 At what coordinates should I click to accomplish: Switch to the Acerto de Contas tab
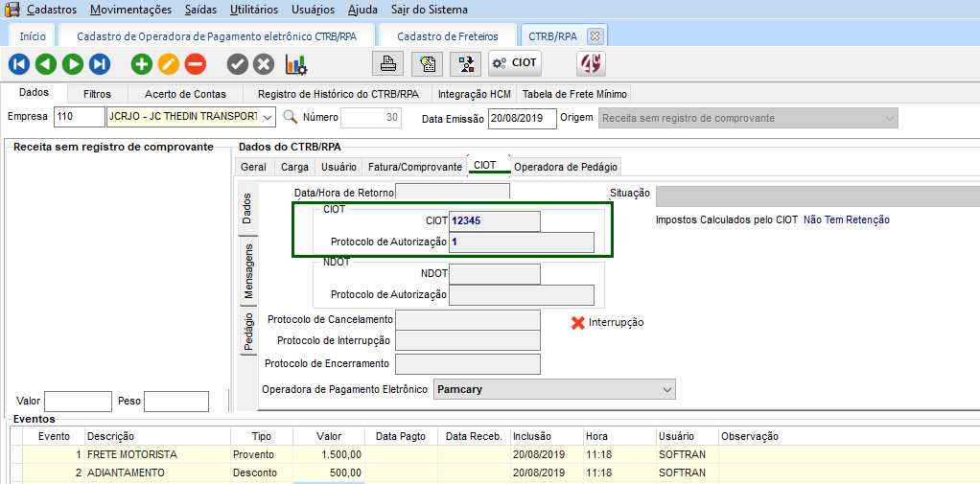pyautogui.click(x=185, y=94)
